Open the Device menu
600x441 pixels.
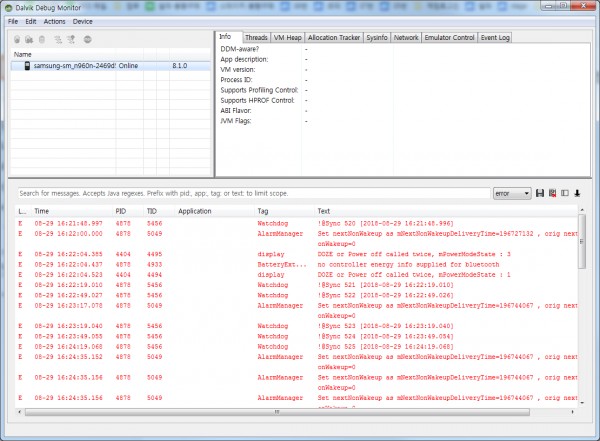(83, 21)
